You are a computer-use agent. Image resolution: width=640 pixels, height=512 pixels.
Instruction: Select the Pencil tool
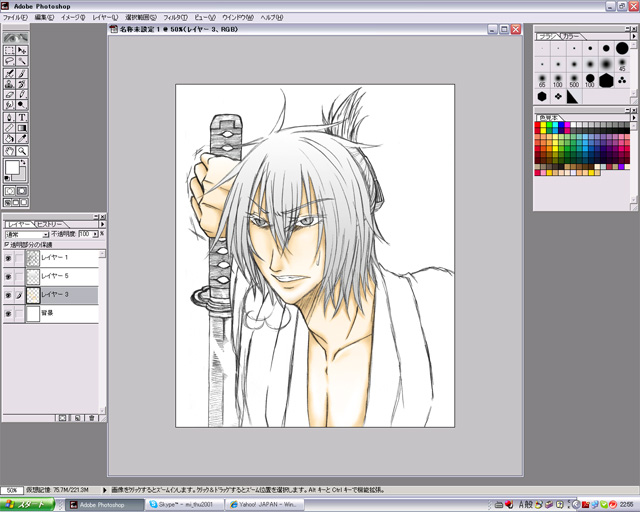coord(22,94)
